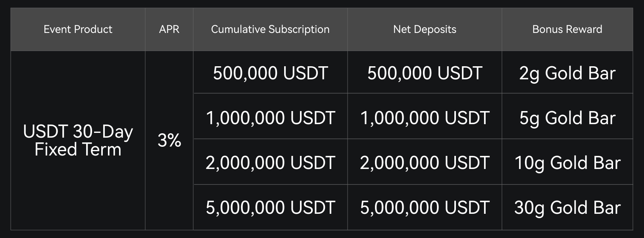The height and width of the screenshot is (238, 644).
Task: Select the Cumulative Subscription header cell
Action: [270, 29]
